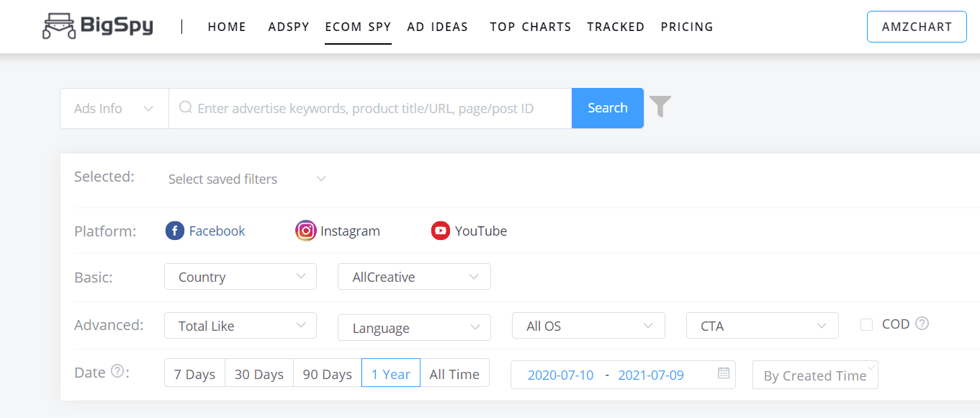Screen dimensions: 980x418
Task: Expand Select saved filters dropdown
Action: pos(248,179)
